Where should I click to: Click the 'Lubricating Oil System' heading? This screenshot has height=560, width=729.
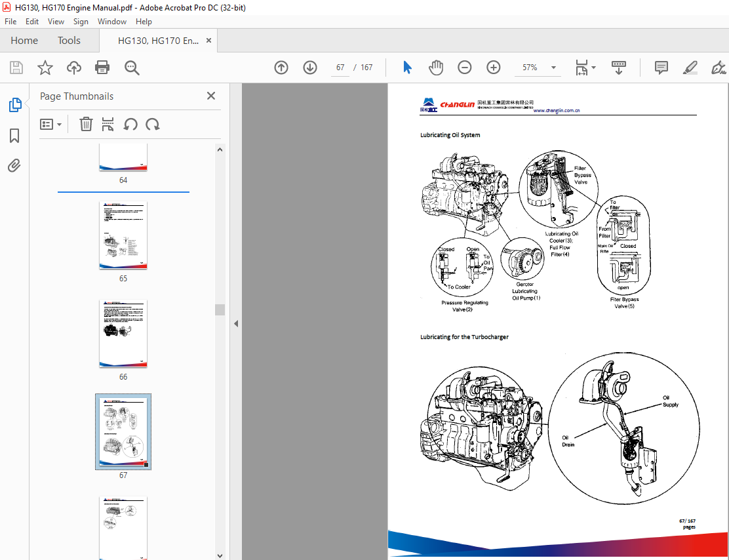(450, 135)
